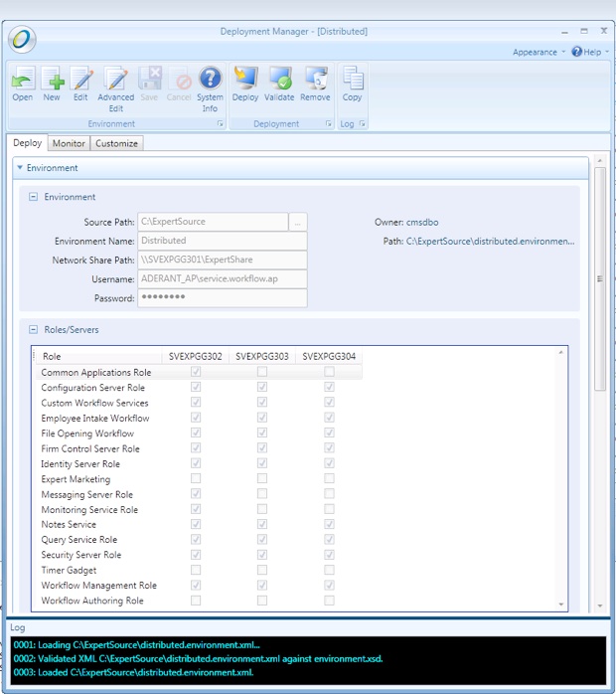Collapse the top Environment panel header
This screenshot has width=616, height=694.
click(x=21, y=168)
